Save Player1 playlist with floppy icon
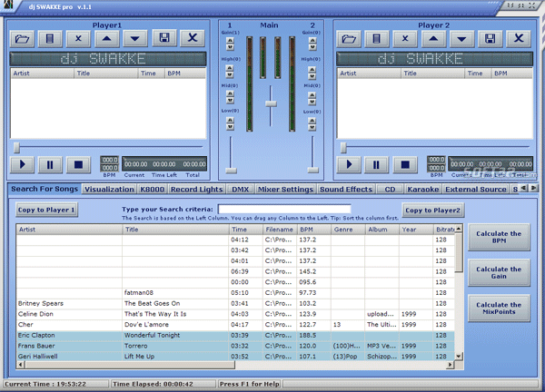Screen dimensions: 545x392 (x=164, y=38)
